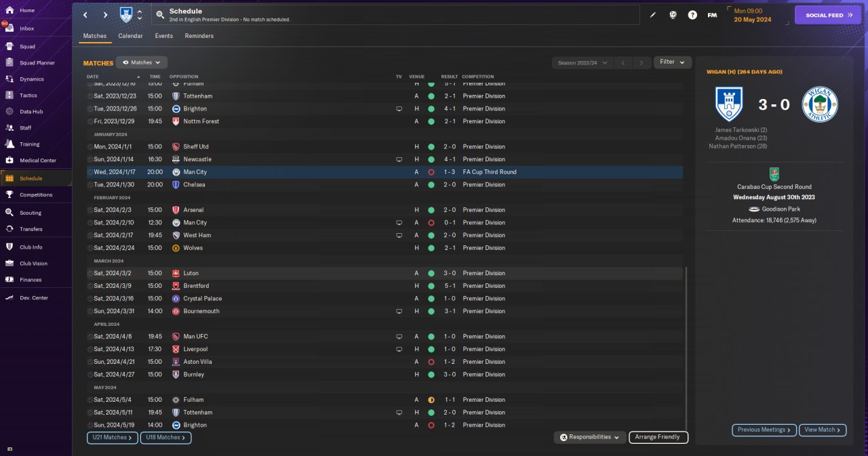Click the Man City FA Cup loss indicator

click(x=431, y=172)
